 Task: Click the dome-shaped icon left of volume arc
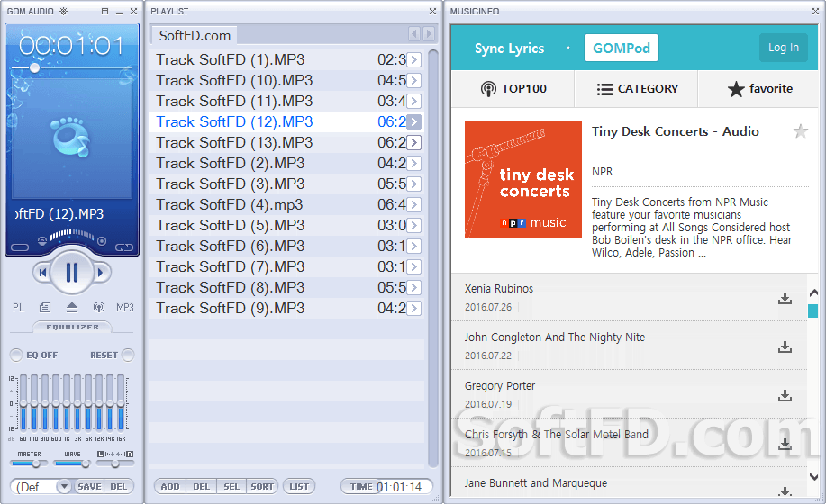42,241
